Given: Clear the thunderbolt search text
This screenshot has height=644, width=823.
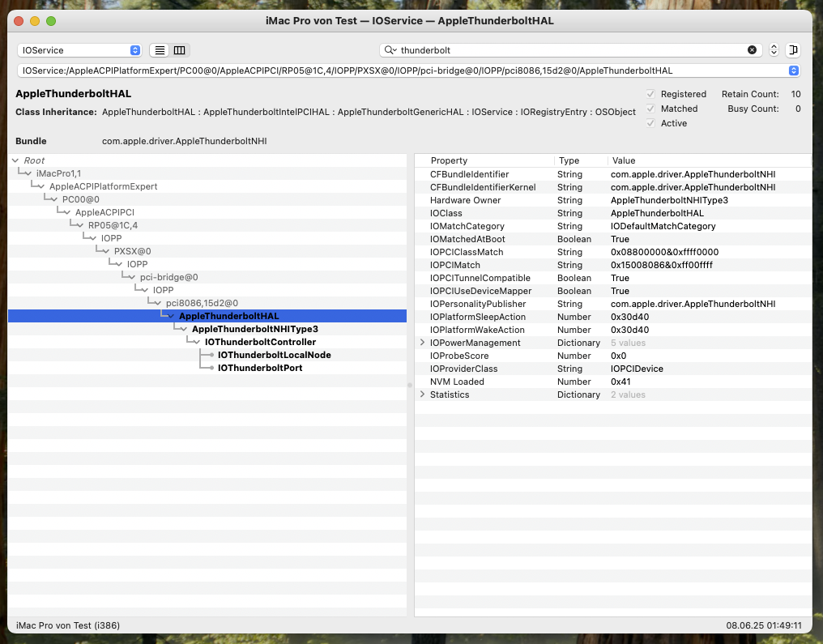Looking at the screenshot, I should coord(752,50).
